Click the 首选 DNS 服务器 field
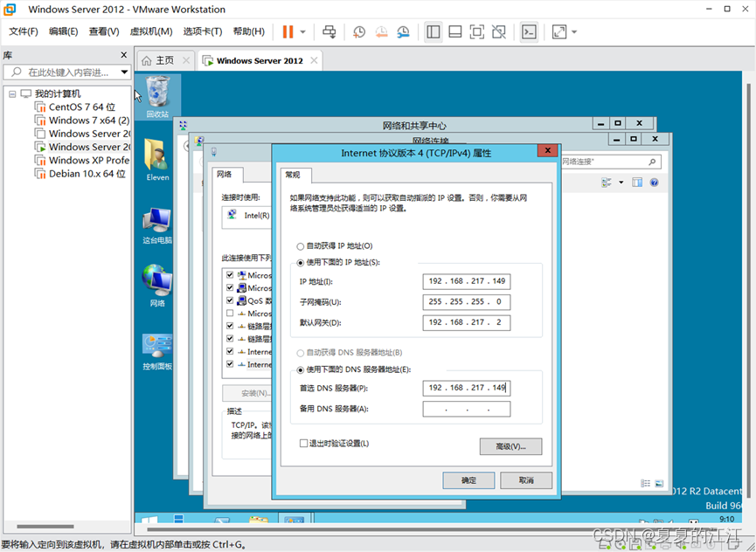Image resolution: width=756 pixels, height=552 pixels. pyautogui.click(x=466, y=388)
